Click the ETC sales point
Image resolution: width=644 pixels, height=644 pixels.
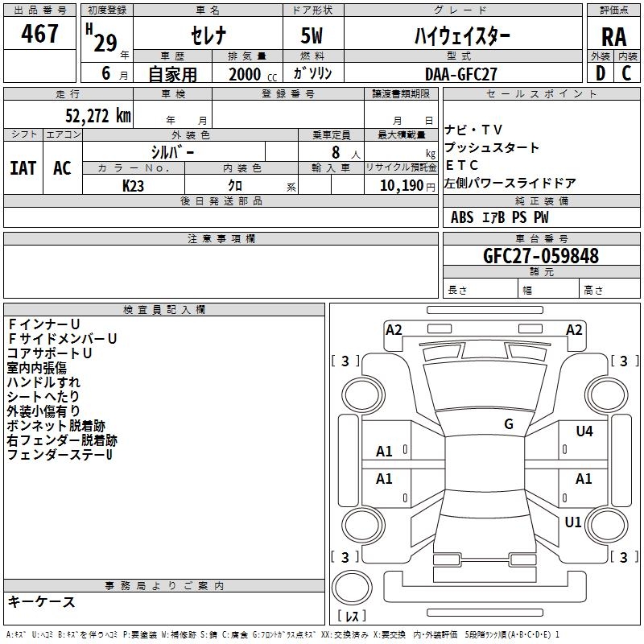461,165
